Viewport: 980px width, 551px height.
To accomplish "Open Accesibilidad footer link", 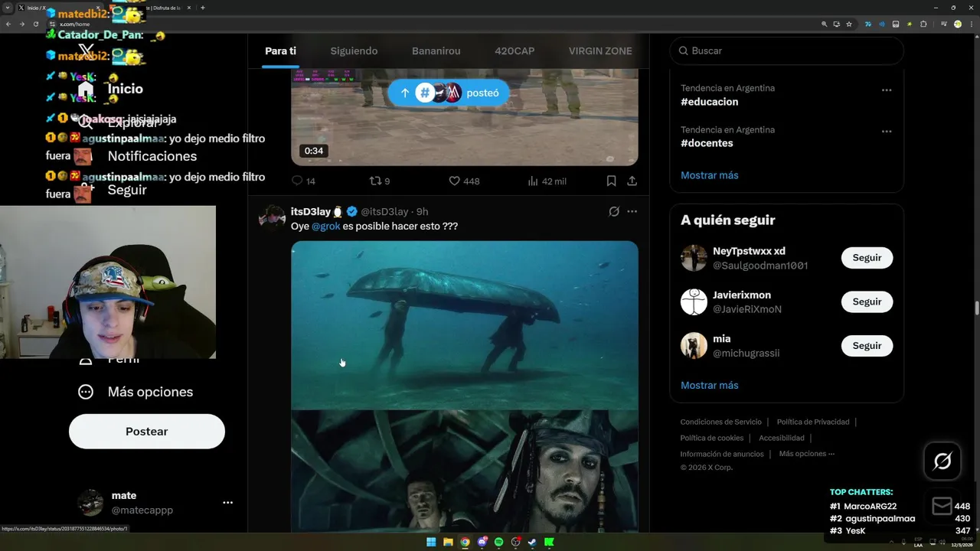I will click(782, 438).
